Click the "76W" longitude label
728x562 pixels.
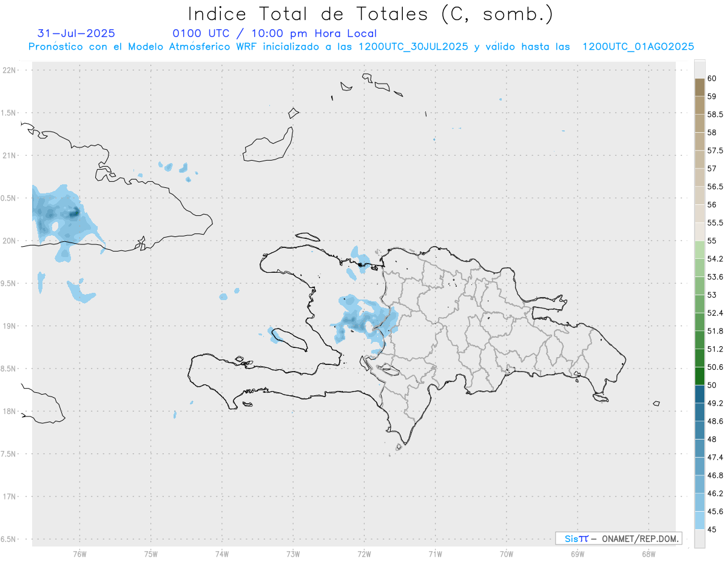[79, 554]
